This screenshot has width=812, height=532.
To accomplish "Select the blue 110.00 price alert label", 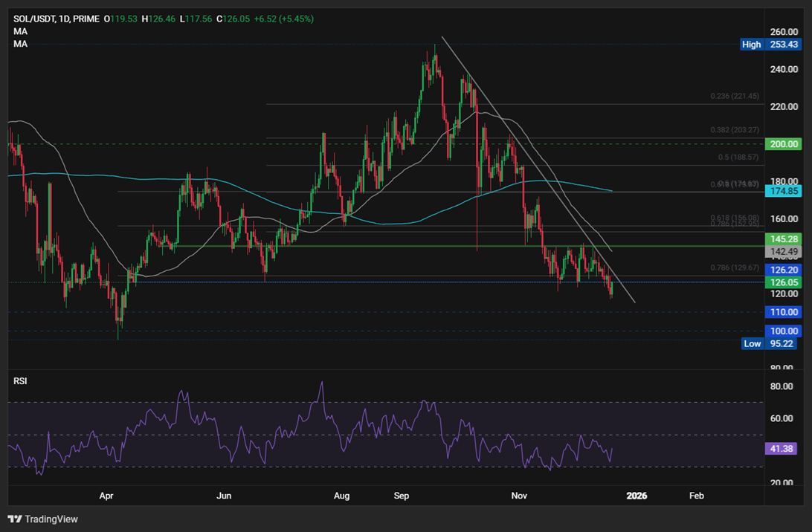I will click(x=783, y=312).
